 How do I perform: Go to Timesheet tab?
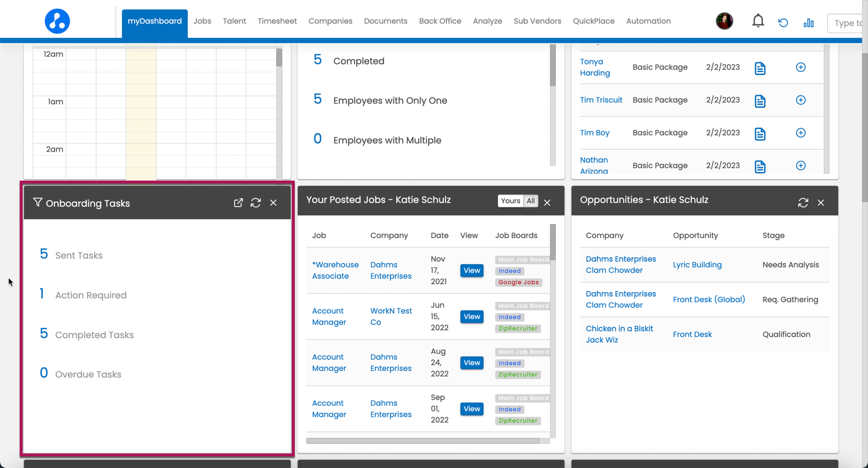tap(277, 21)
